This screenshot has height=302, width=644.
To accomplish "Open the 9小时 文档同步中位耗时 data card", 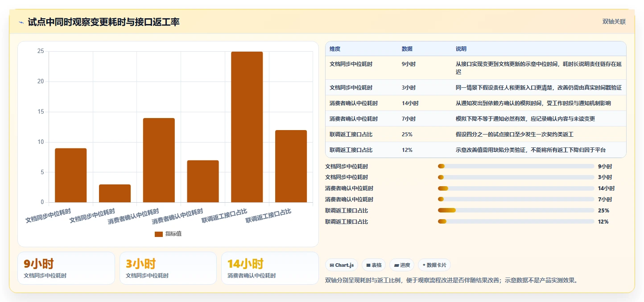I will (66, 268).
